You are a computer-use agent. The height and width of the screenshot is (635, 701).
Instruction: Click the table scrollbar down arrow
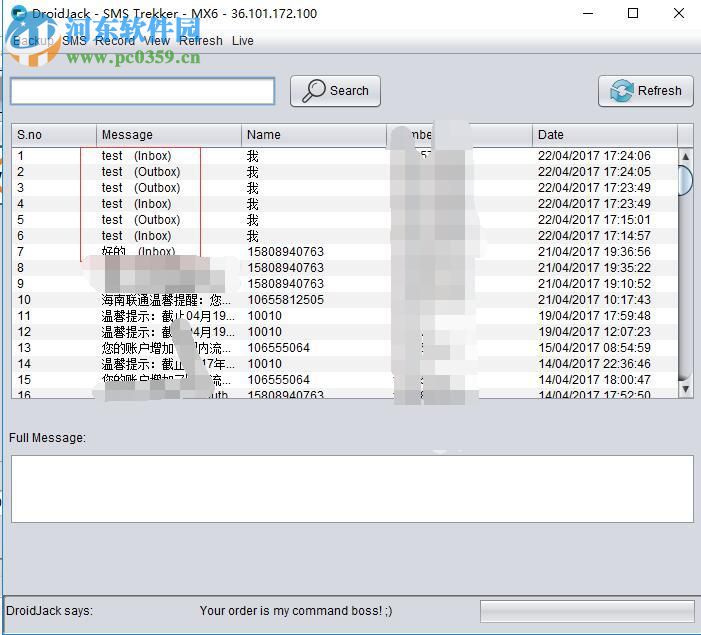point(685,389)
